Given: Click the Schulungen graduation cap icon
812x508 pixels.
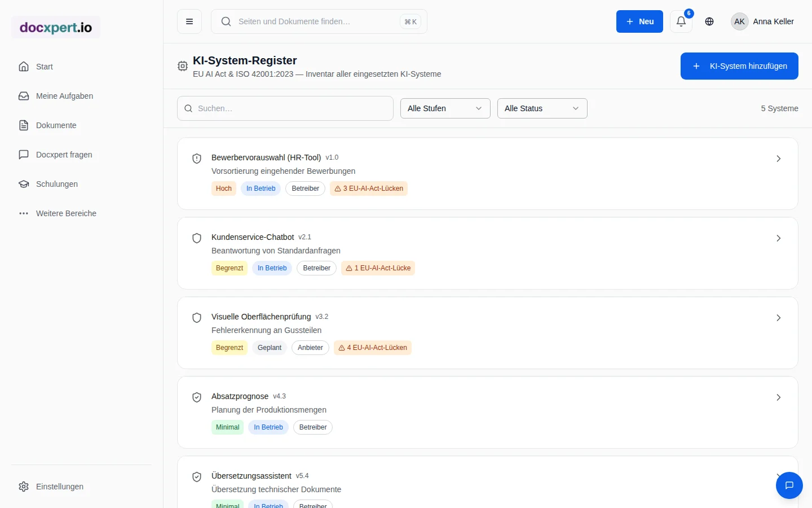Looking at the screenshot, I should [x=24, y=184].
